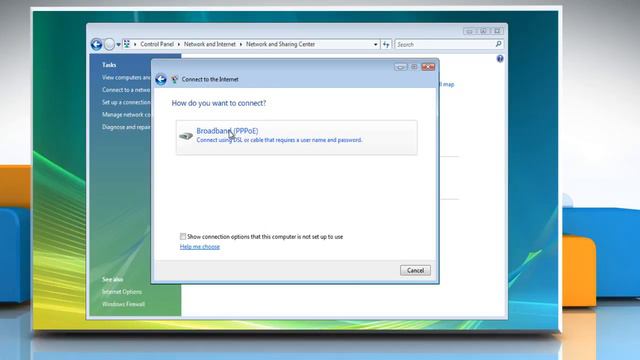Click the breadcrumb arrow after Network and Internet

pos(241,44)
